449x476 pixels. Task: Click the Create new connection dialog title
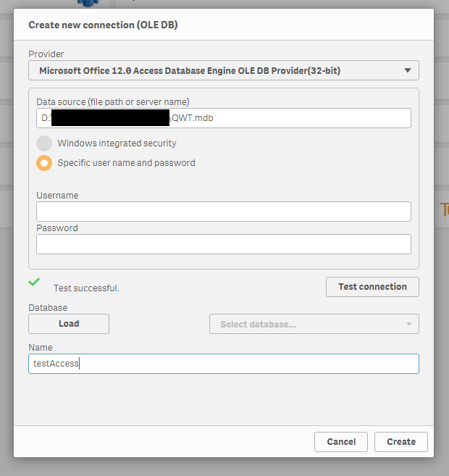[103, 25]
